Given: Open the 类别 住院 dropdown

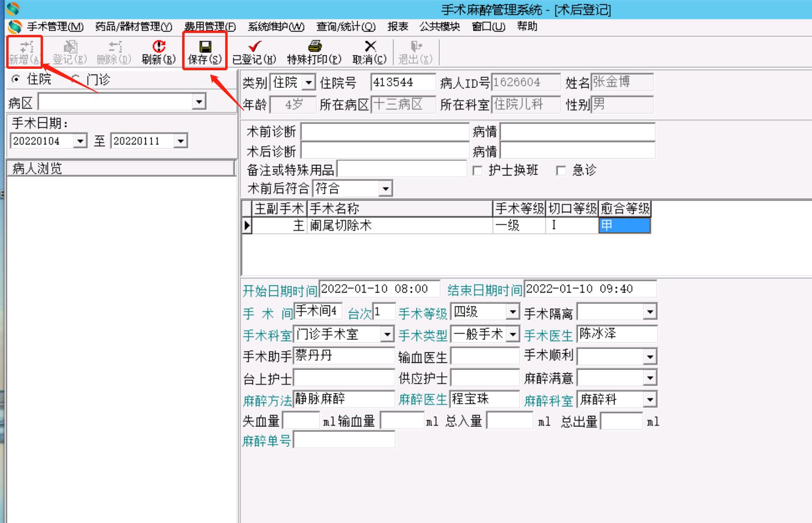Looking at the screenshot, I should 309,83.
